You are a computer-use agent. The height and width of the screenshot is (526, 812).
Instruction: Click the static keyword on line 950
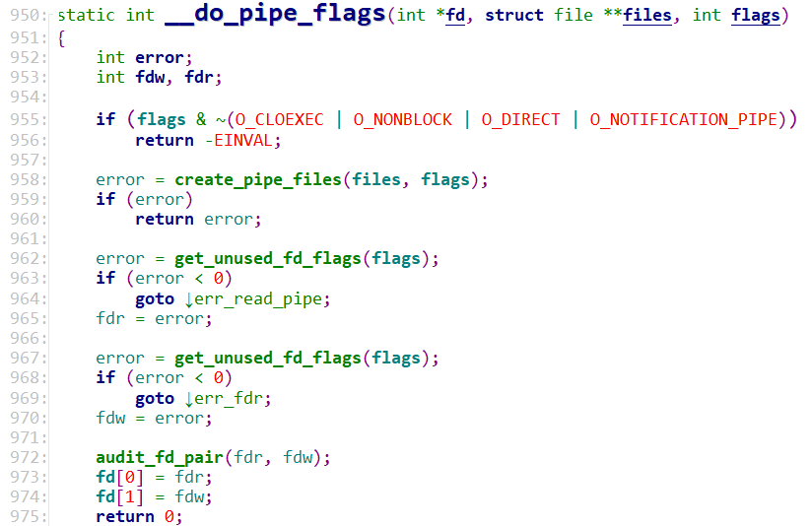tap(86, 15)
